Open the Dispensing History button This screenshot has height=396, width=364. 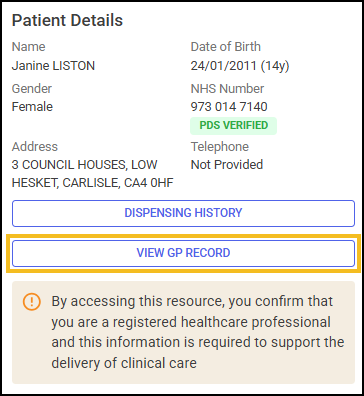tap(183, 213)
